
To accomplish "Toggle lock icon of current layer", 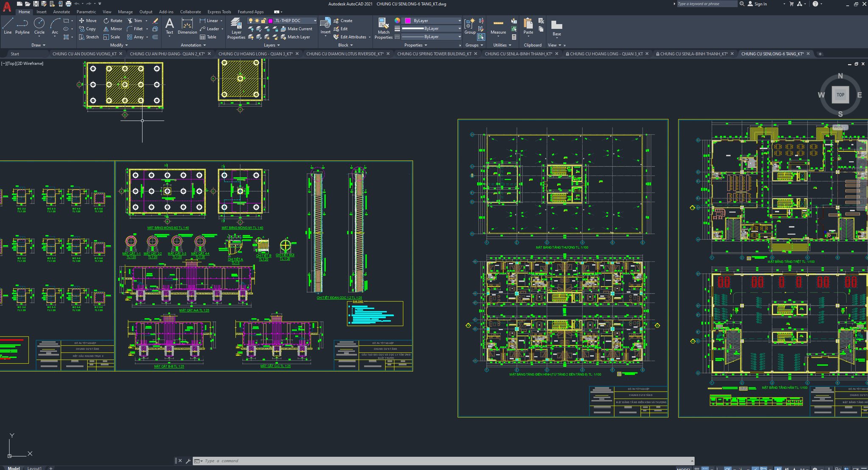I will coord(263,20).
